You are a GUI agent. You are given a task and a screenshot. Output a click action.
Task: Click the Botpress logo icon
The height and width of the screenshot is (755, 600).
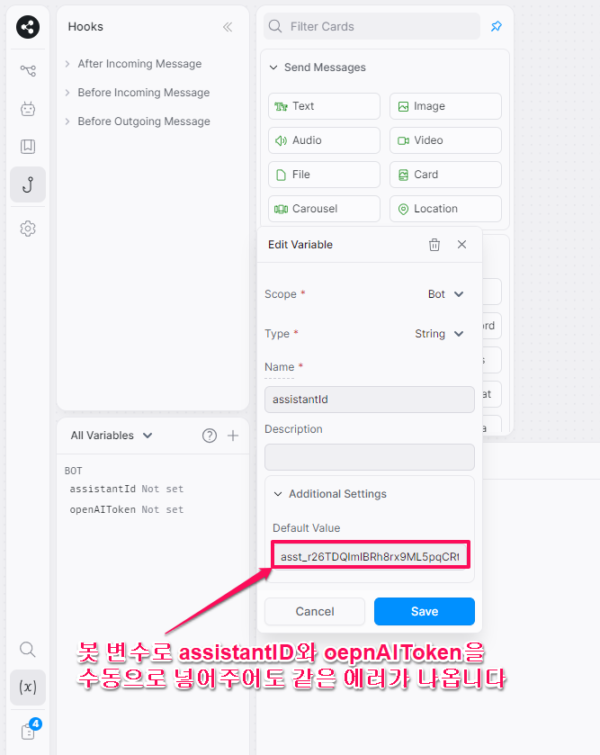[28, 27]
